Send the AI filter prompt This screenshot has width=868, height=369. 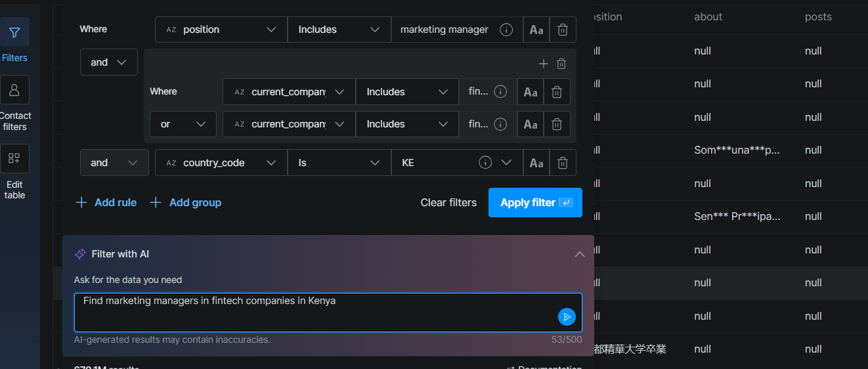(567, 317)
